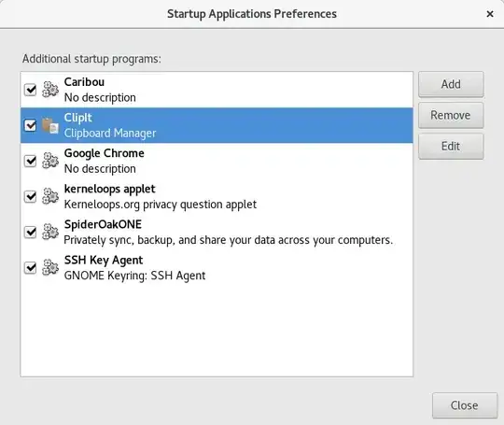Click the Add button
504x425 pixels.
pyautogui.click(x=451, y=84)
